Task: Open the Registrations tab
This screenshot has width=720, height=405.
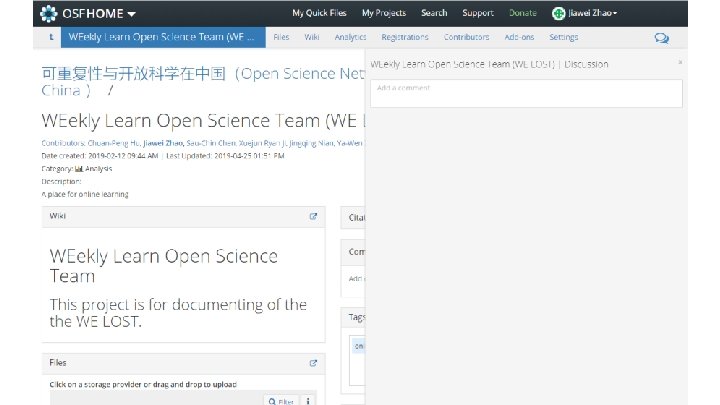Action: [x=405, y=37]
